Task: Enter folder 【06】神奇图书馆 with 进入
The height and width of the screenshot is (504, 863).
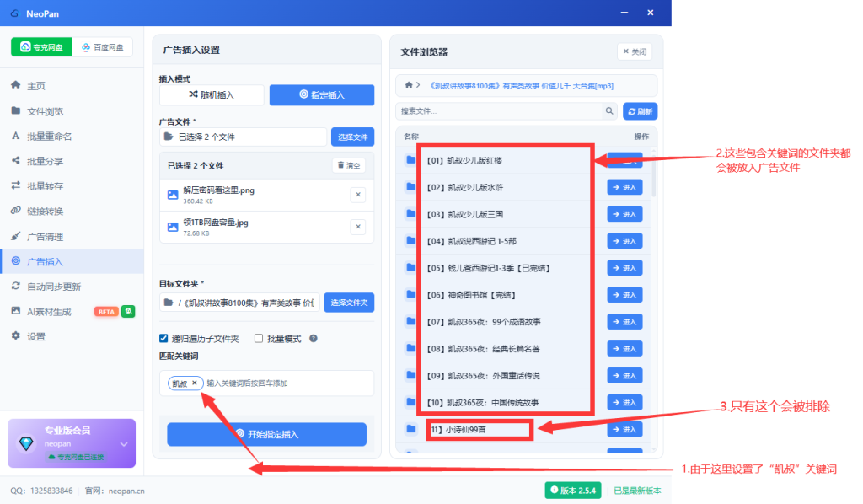Action: pyautogui.click(x=624, y=295)
